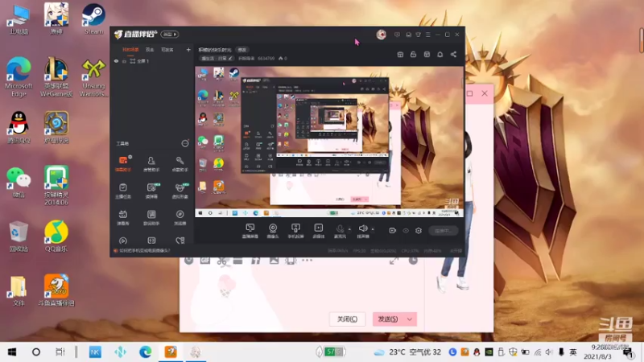Add a screen capture source

[250, 231]
